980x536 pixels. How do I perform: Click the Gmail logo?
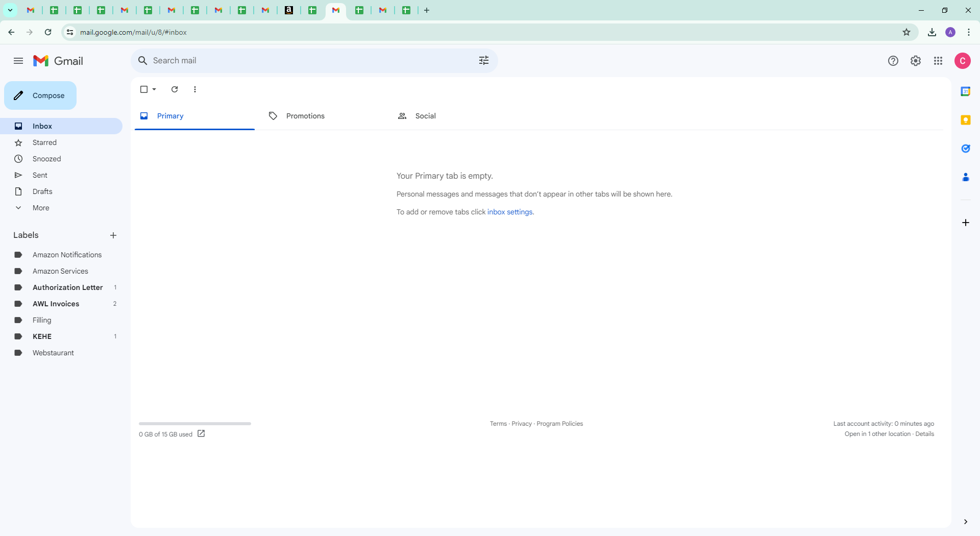click(58, 61)
